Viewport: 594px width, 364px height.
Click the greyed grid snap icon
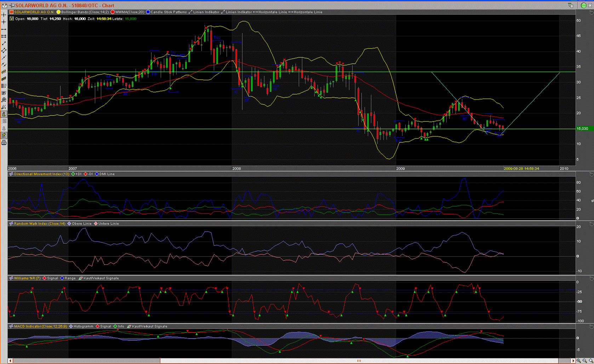coord(4,121)
